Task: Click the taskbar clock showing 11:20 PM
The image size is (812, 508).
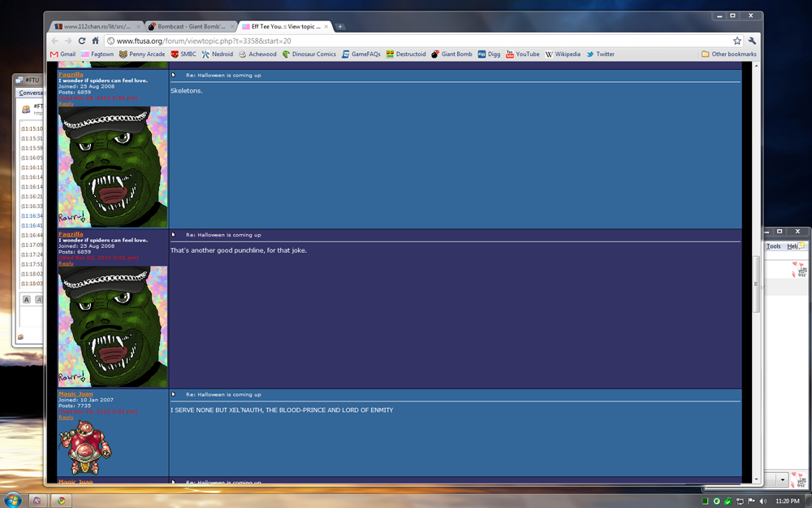Action: pyautogui.click(x=787, y=501)
